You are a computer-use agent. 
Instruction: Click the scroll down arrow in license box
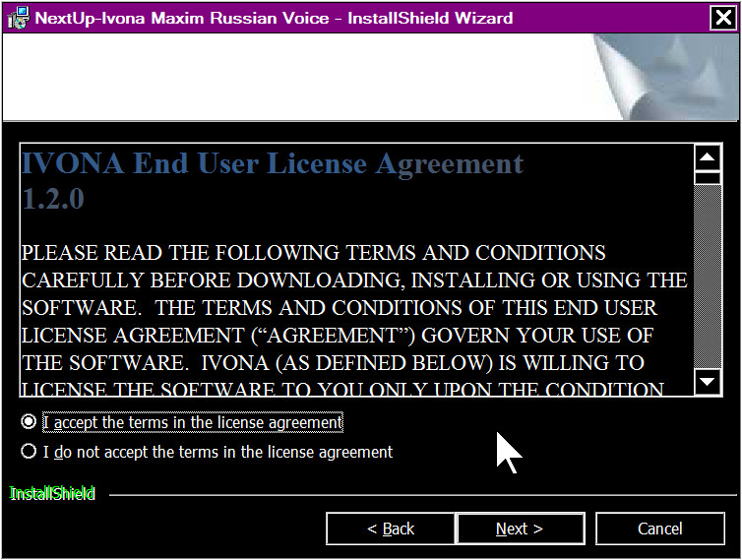707,382
